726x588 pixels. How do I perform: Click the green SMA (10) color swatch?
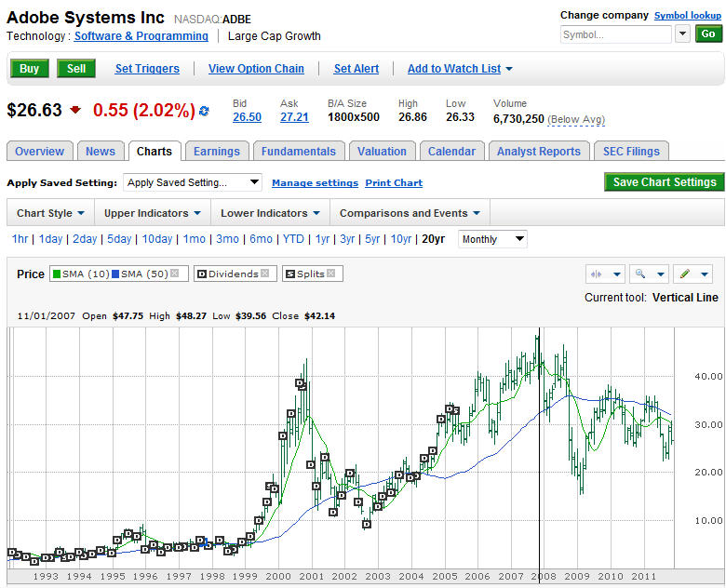pyautogui.click(x=57, y=274)
